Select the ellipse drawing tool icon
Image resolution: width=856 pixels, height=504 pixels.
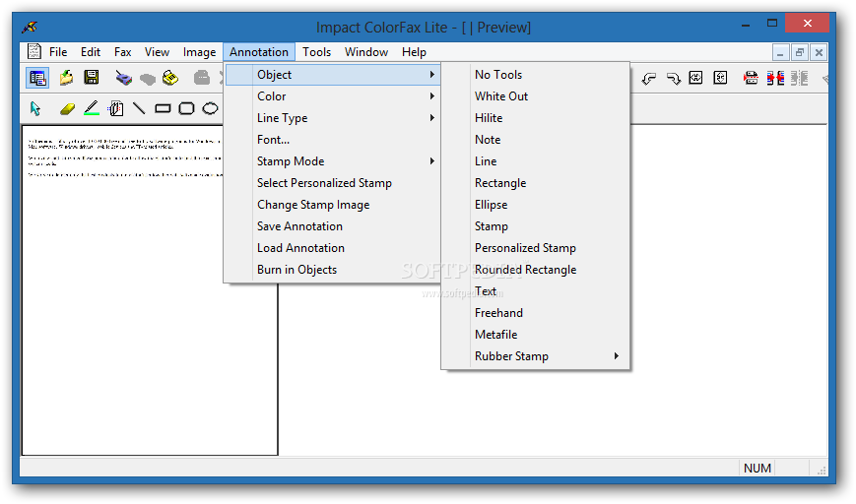(x=210, y=108)
